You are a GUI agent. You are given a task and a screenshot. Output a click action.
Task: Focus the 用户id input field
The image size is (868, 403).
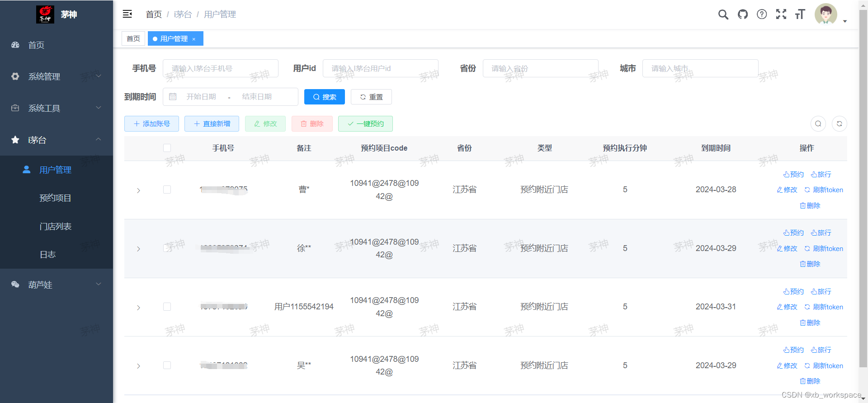pyautogui.click(x=381, y=68)
